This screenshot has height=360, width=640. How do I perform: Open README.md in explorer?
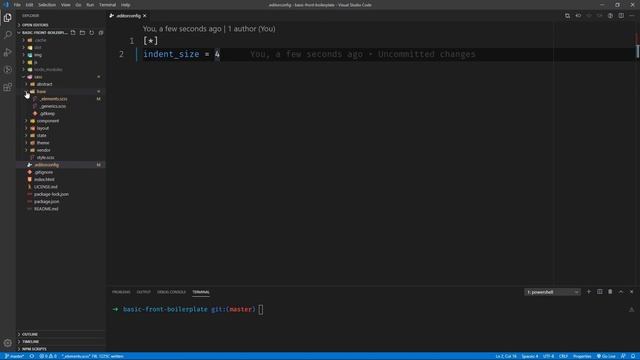61,209
